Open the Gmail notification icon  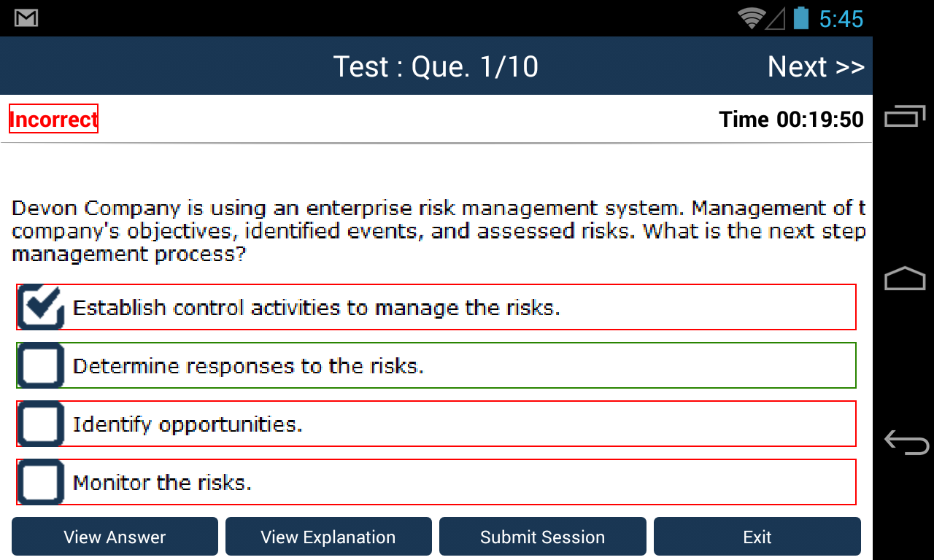[x=26, y=18]
